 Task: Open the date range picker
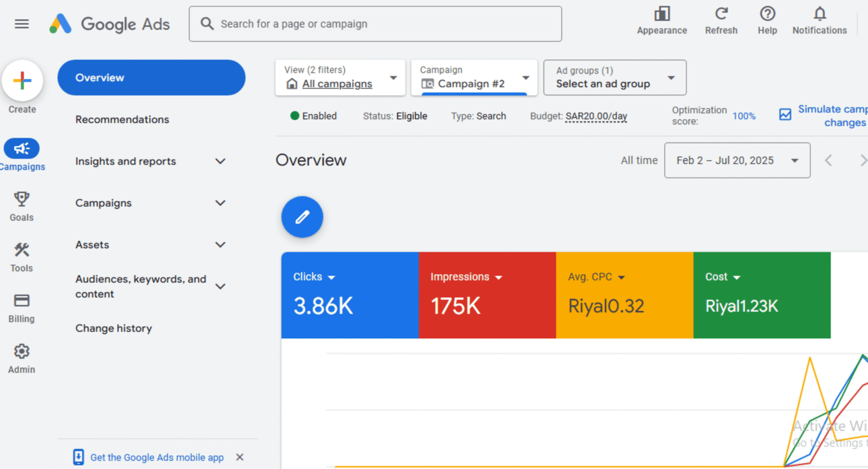point(737,160)
